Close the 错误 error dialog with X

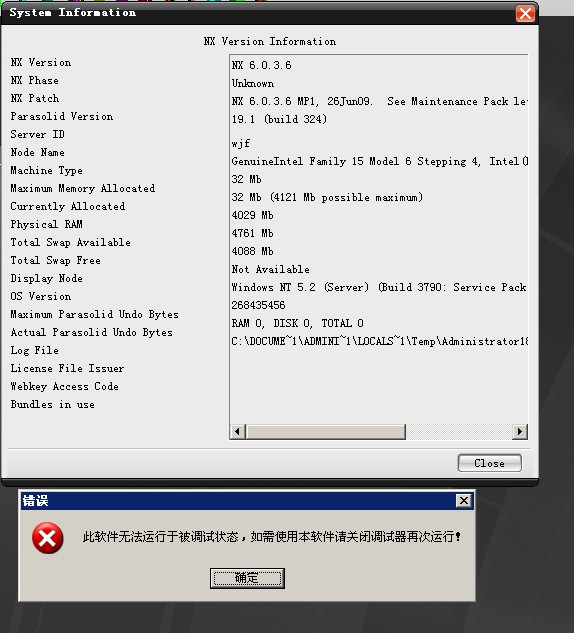[464, 501]
